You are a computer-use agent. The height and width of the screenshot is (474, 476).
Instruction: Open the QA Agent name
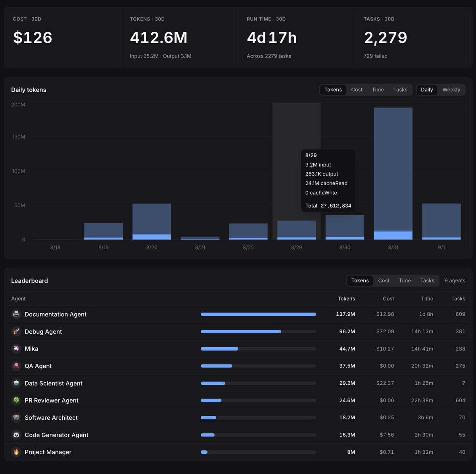[x=38, y=366]
